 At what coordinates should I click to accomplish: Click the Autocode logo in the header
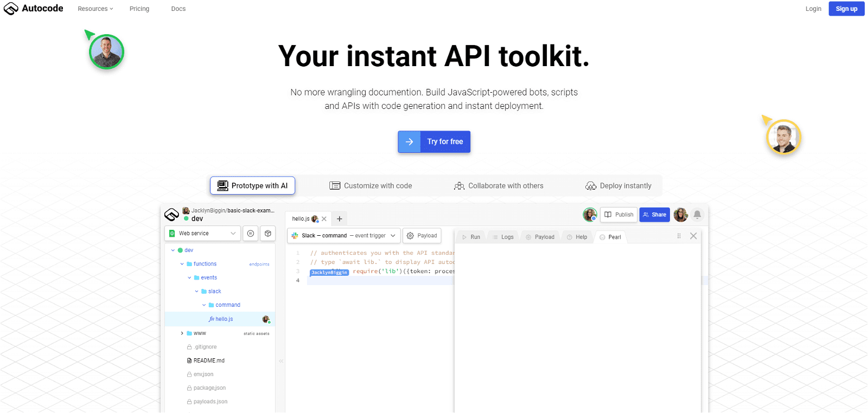tap(33, 9)
